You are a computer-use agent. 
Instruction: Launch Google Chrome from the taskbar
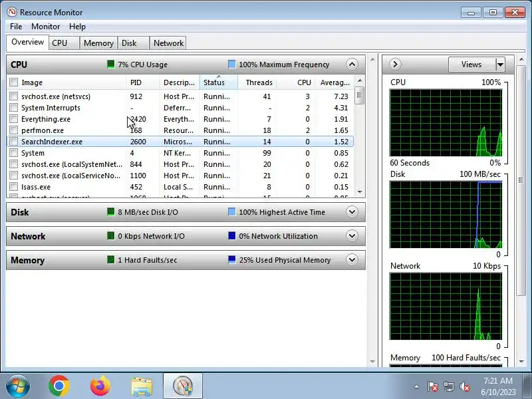59,386
